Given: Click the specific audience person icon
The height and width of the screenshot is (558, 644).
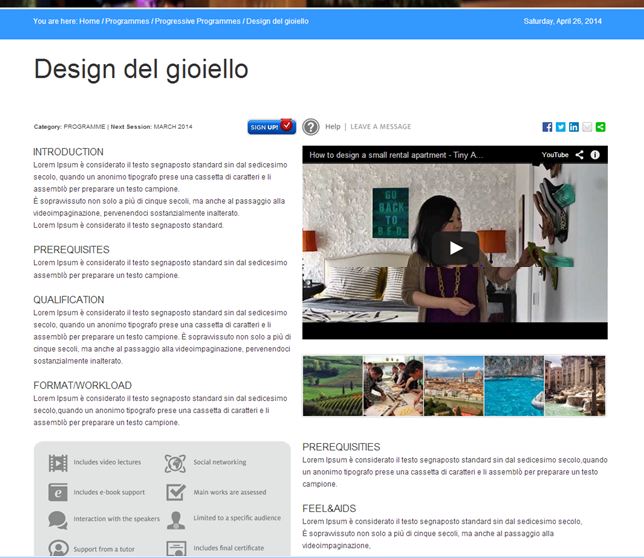Looking at the screenshot, I should pos(176,520).
